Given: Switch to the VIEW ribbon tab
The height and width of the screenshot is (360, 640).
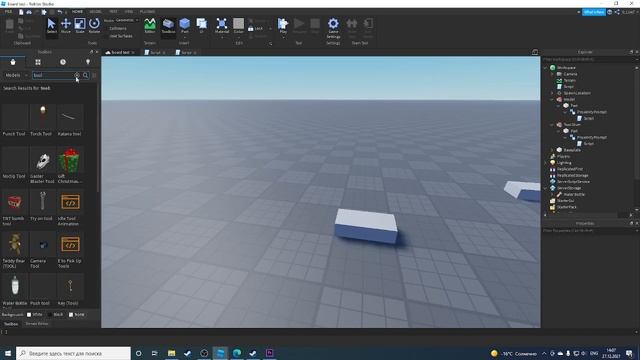Looking at the screenshot, I should pos(129,12).
